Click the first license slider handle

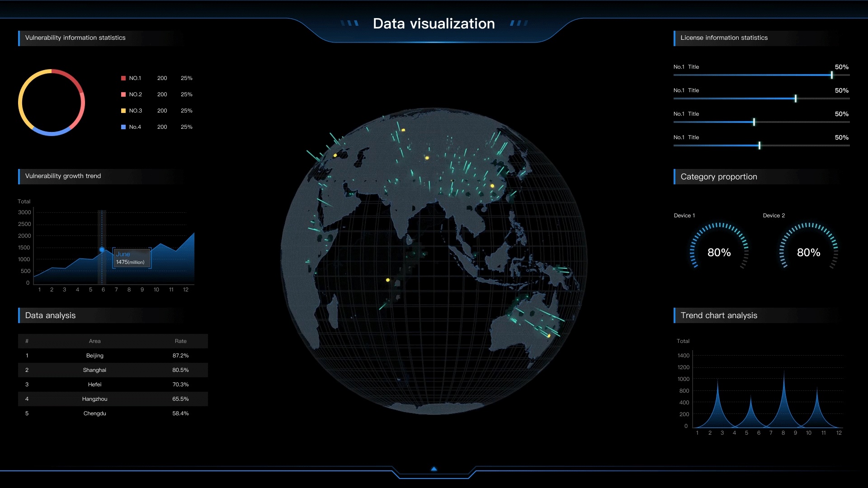(832, 75)
